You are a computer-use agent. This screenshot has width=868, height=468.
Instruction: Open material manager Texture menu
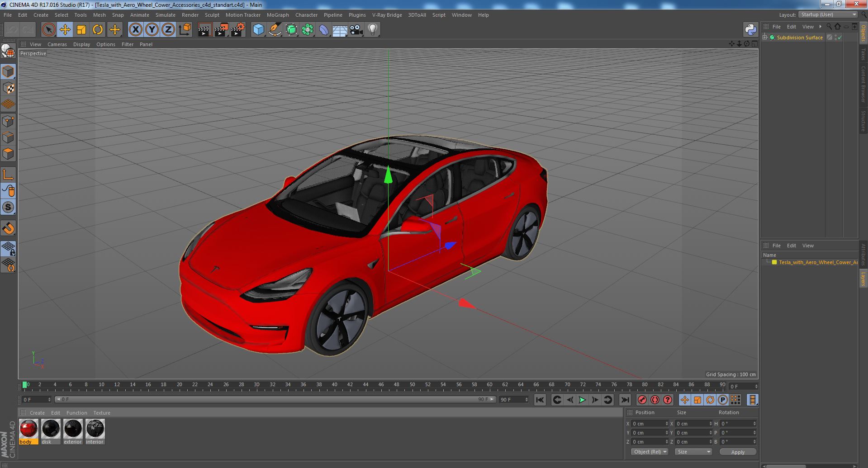(102, 413)
